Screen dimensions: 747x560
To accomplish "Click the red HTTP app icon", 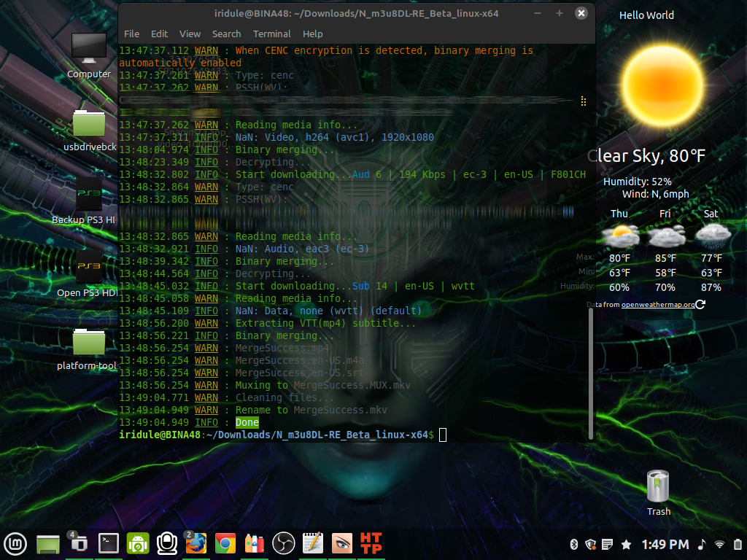I will click(371, 543).
